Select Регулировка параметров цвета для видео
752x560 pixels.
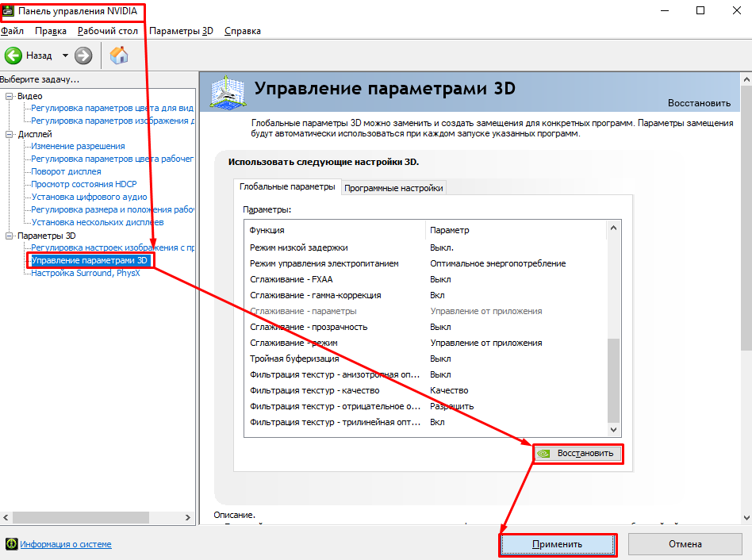click(x=112, y=108)
